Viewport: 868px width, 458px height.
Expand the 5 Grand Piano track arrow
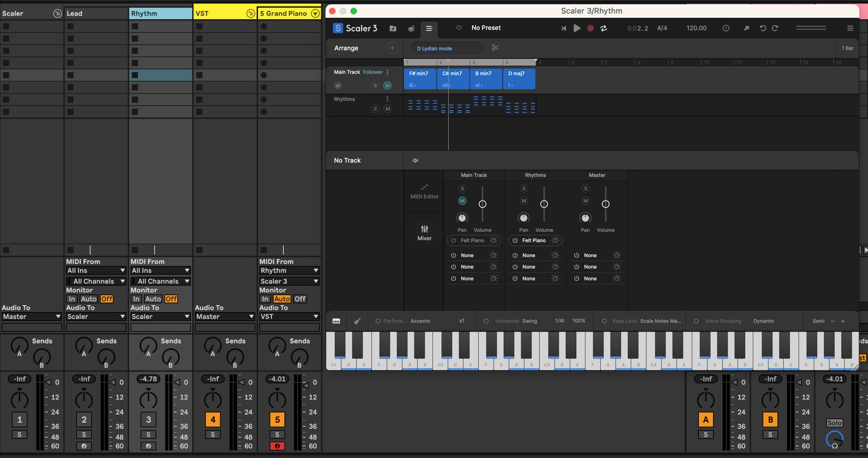click(x=315, y=14)
